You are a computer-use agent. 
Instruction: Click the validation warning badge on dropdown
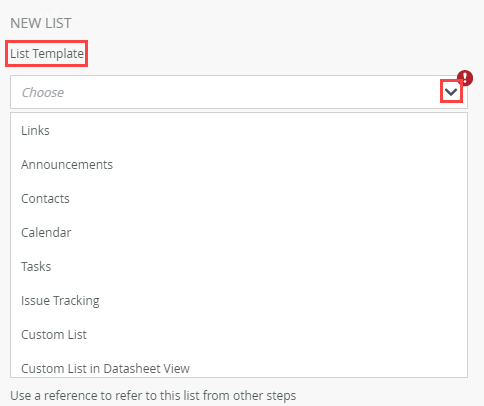[x=465, y=78]
